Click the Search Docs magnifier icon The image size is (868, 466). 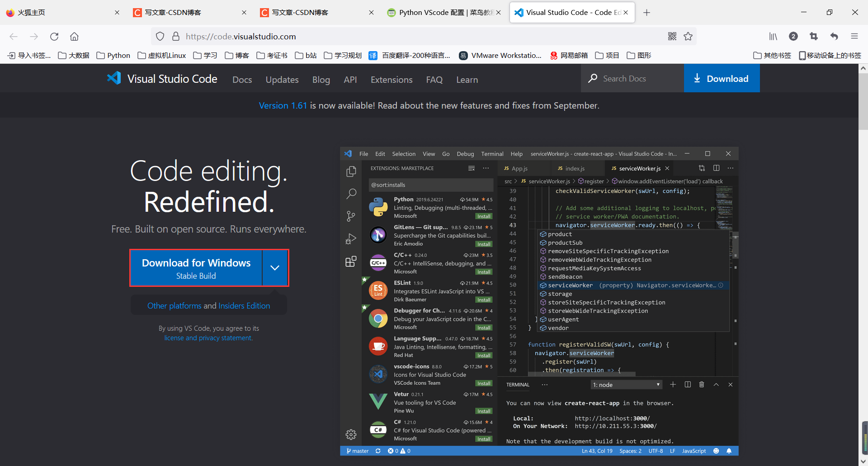click(593, 78)
